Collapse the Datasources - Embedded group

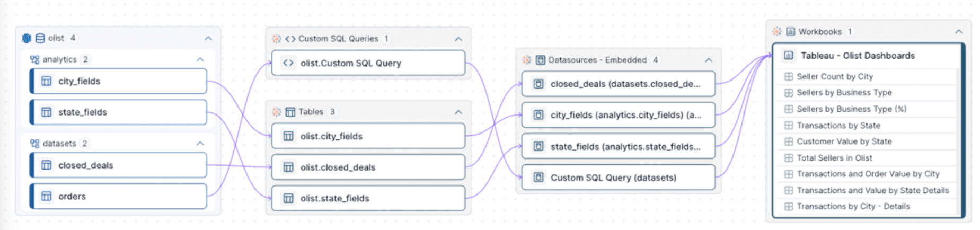pyautogui.click(x=709, y=60)
